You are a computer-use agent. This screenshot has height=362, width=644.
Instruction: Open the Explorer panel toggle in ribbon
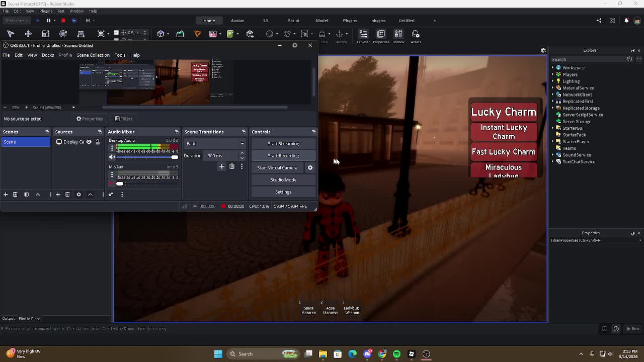pos(363,36)
